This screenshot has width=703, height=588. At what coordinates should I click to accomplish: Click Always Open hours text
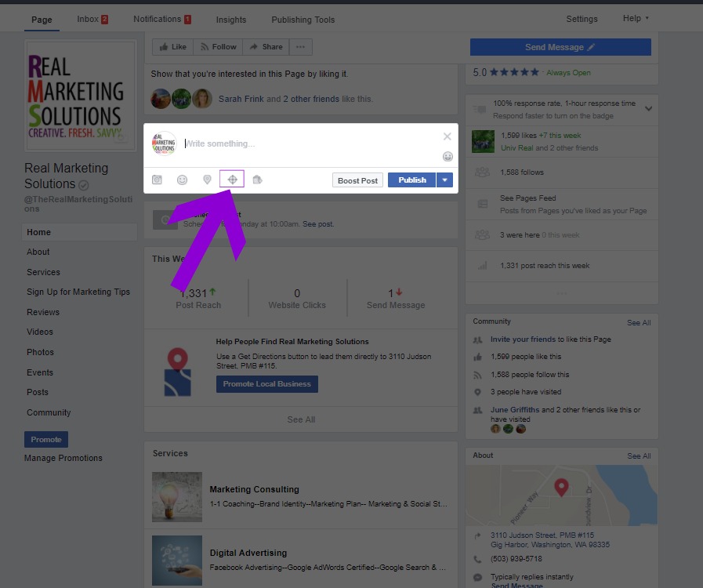point(568,73)
